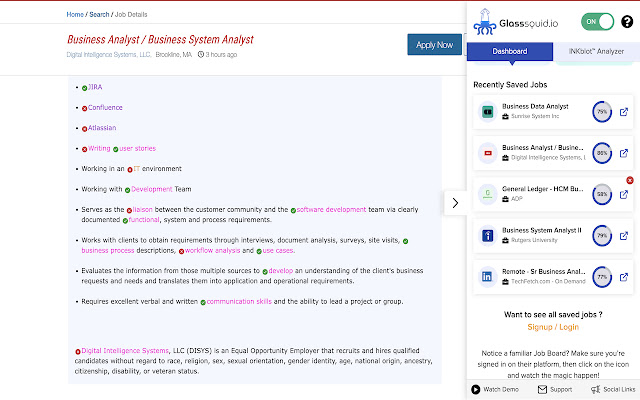Image resolution: width=640 pixels, height=400 pixels.
Task: Click the red X icon before liaison
Action: [x=129, y=210]
